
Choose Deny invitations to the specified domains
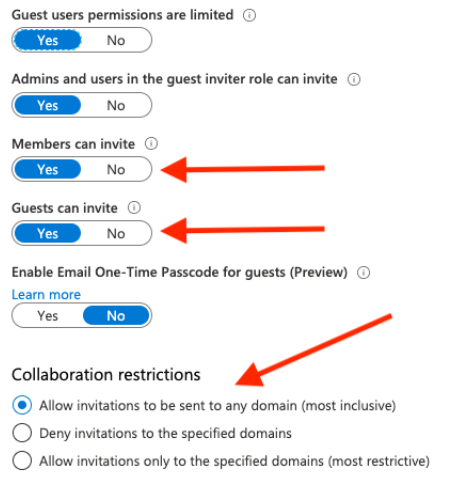point(22,433)
